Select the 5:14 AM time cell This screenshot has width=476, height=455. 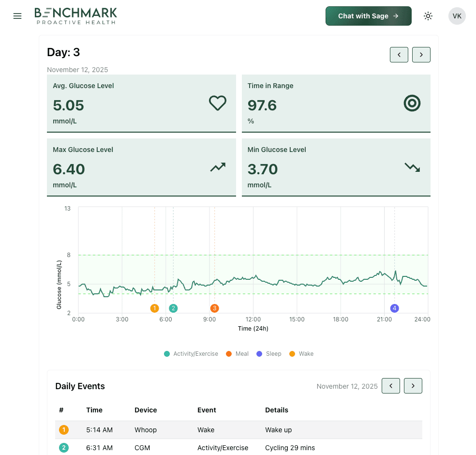point(99,430)
